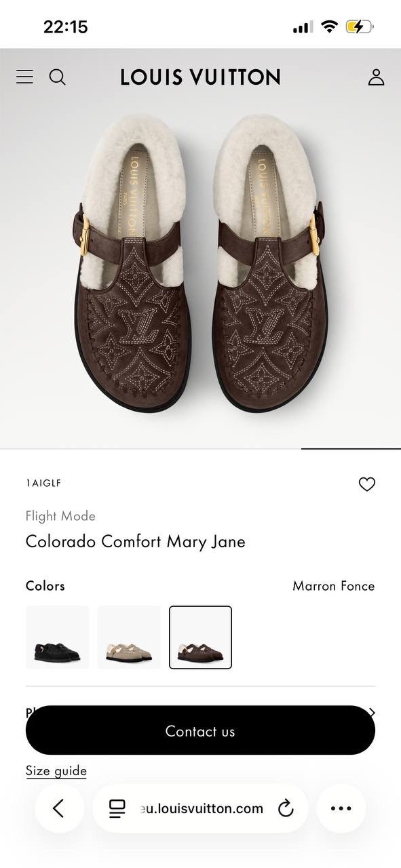The image size is (401, 868).
Task: Open browser tabs overview icon
Action: click(117, 808)
